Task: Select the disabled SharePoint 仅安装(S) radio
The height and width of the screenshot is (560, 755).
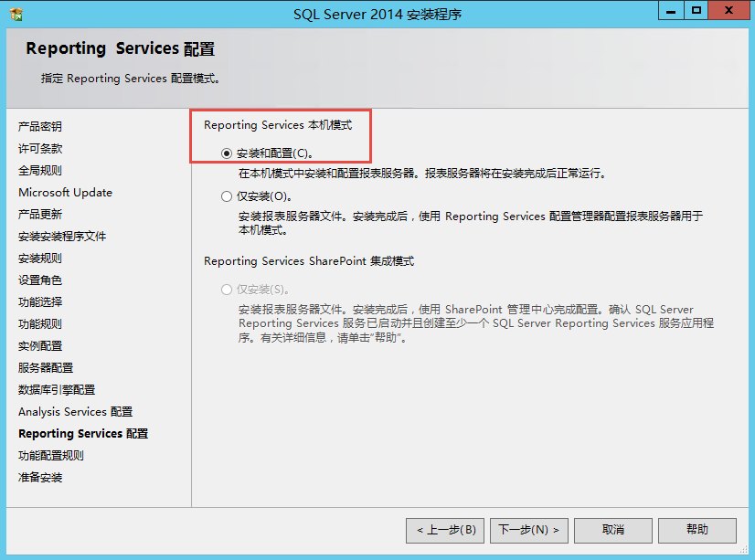Action: pyautogui.click(x=227, y=290)
